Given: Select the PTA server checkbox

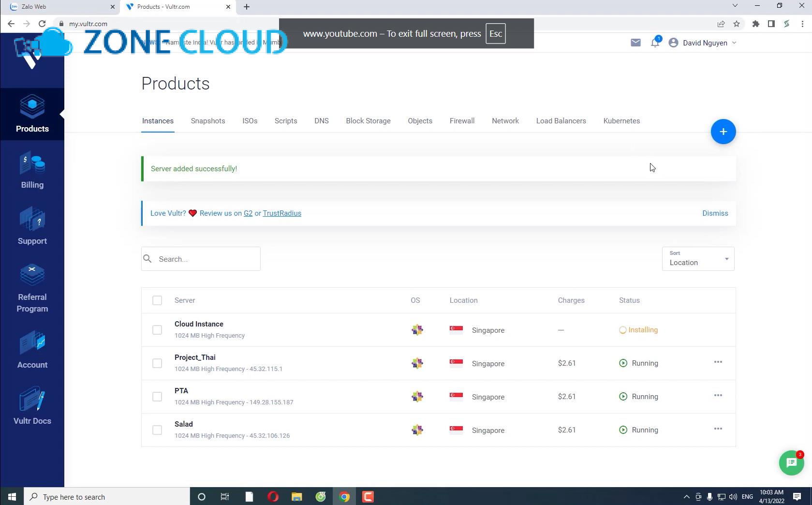Looking at the screenshot, I should tap(157, 396).
